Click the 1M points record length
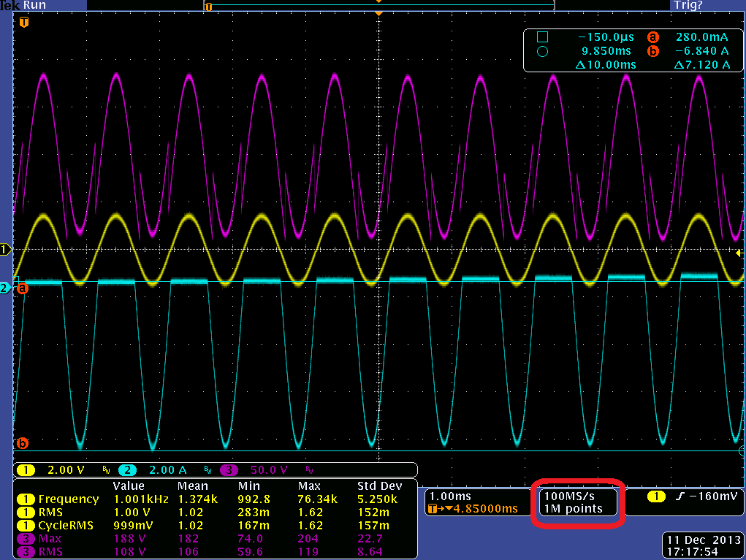 click(573, 509)
